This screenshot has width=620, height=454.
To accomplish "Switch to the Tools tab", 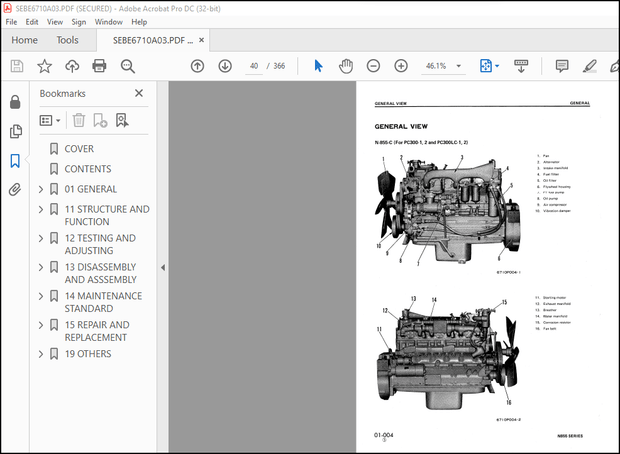I will (x=67, y=40).
